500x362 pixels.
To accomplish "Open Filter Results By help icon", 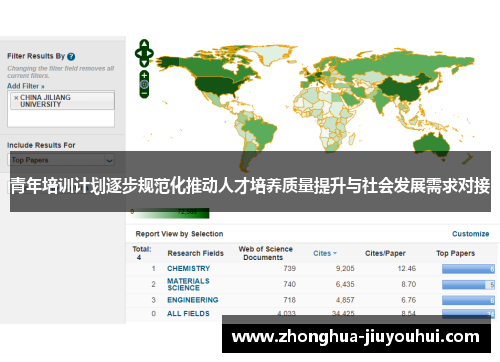I will (x=71, y=57).
